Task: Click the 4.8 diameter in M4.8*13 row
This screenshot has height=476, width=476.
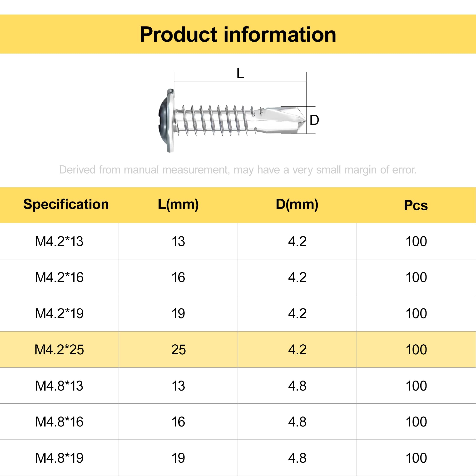Action: pos(297,386)
